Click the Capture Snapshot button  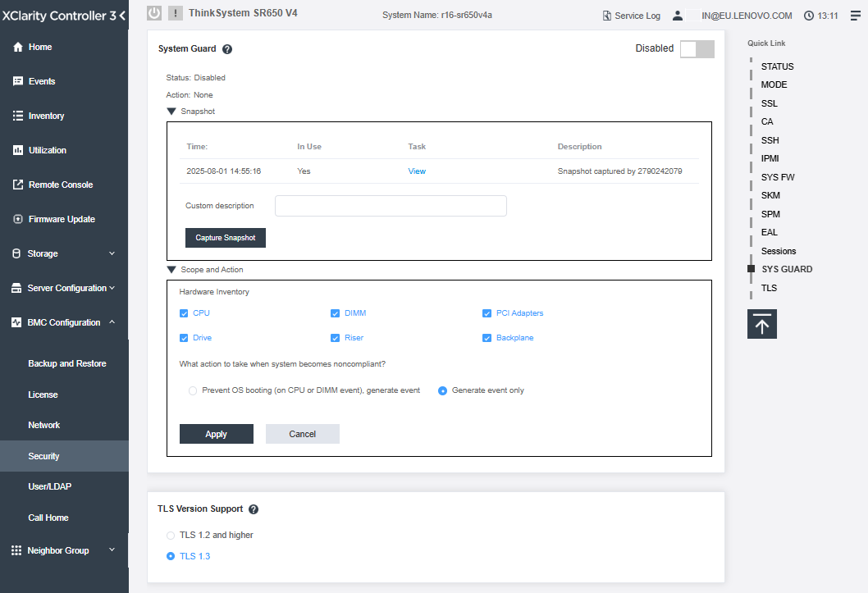pyautogui.click(x=226, y=238)
